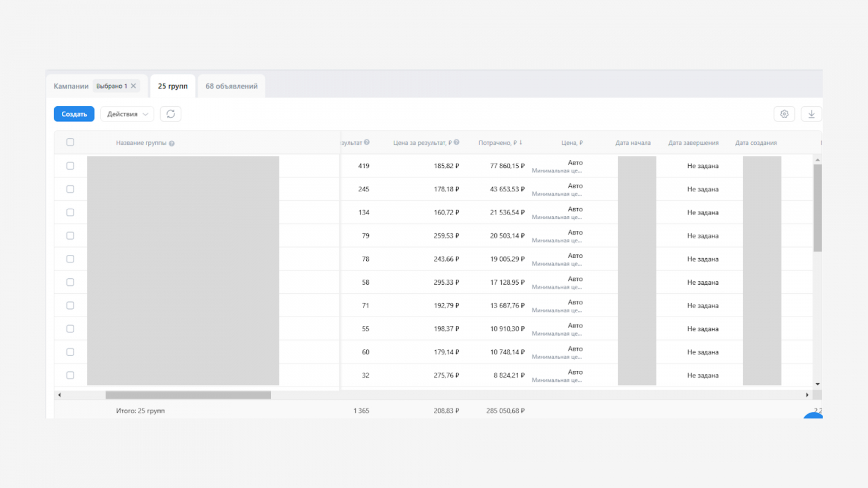Click the spent value 77 860,15 ₽

click(507, 166)
